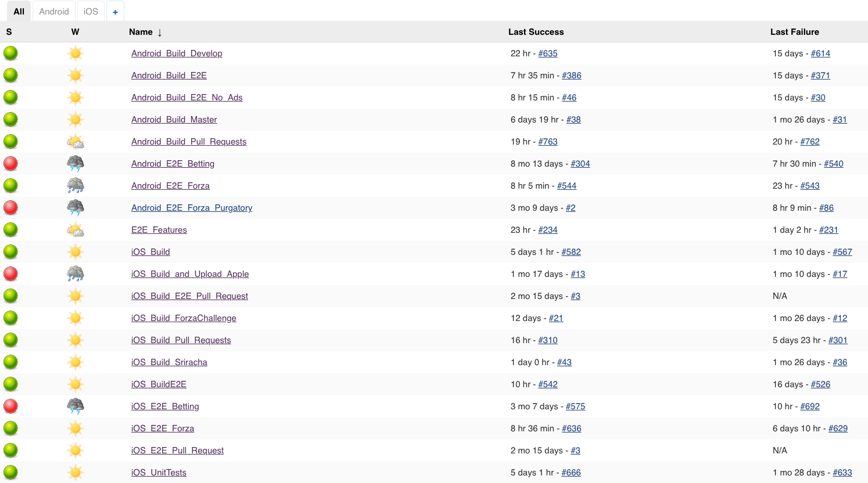The height and width of the screenshot is (483, 868).
Task: Open last failure build #301
Action: click(x=838, y=340)
